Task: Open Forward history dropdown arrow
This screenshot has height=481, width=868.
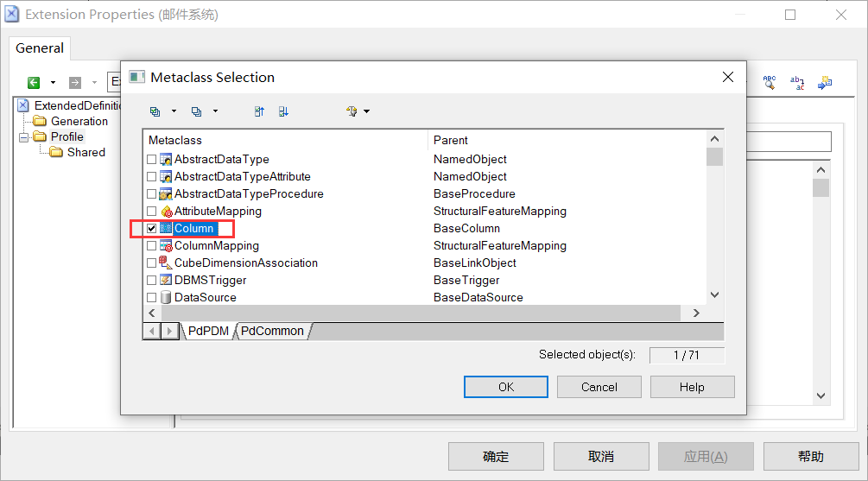Action: click(95, 83)
